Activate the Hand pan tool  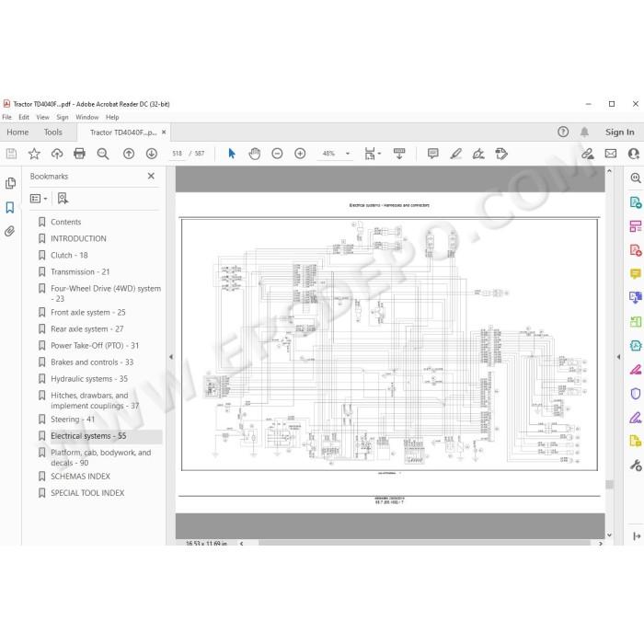pyautogui.click(x=255, y=154)
